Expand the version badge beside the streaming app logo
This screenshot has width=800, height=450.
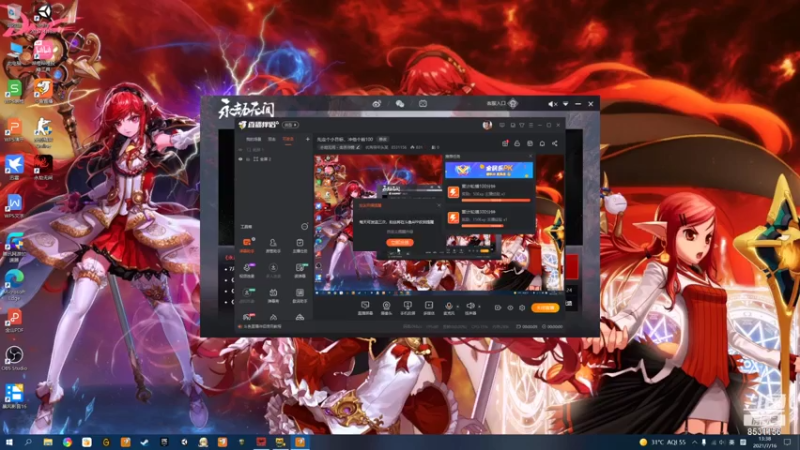[291, 125]
